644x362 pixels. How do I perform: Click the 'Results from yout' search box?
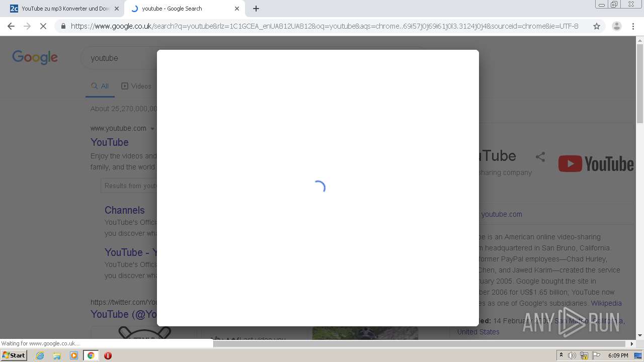point(129,186)
